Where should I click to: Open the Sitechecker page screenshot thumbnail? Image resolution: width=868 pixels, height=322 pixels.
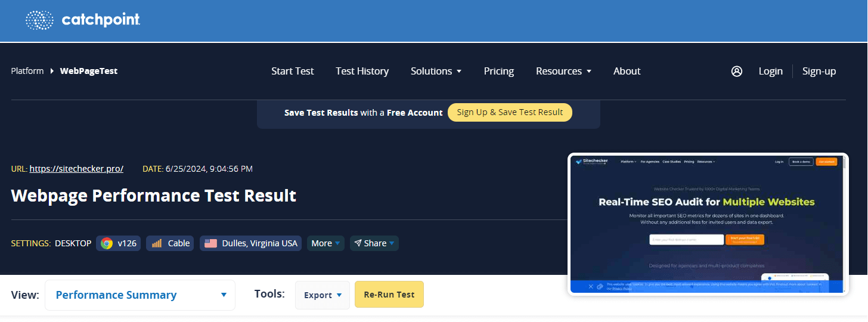tap(708, 224)
